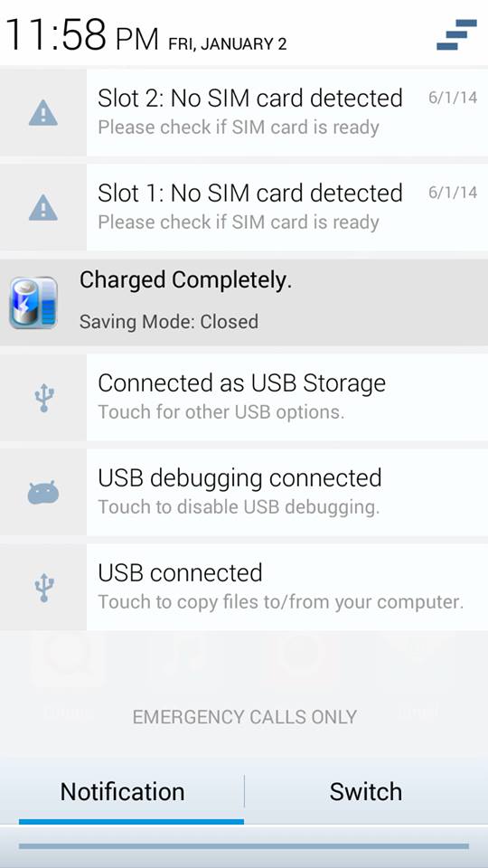Select the USB connected notification
Viewport: 488px width, 868px height.
244,588
